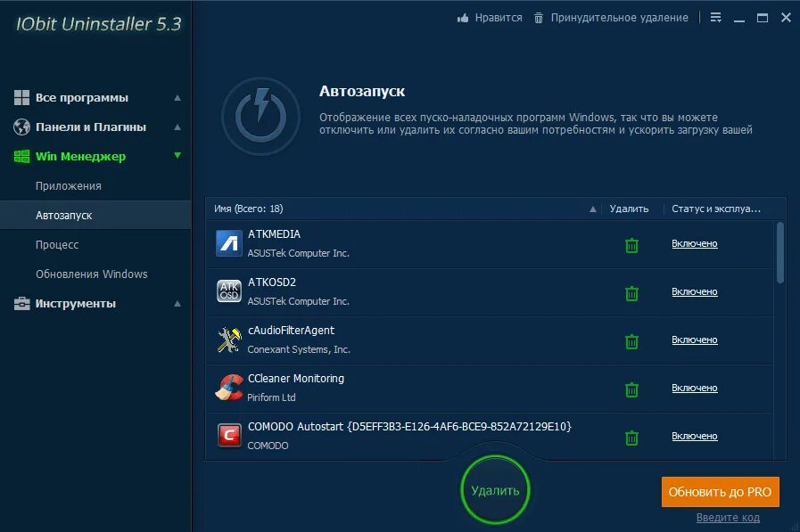Select the CCleaner Monitoring entry name
The image size is (800, 532).
[296, 378]
